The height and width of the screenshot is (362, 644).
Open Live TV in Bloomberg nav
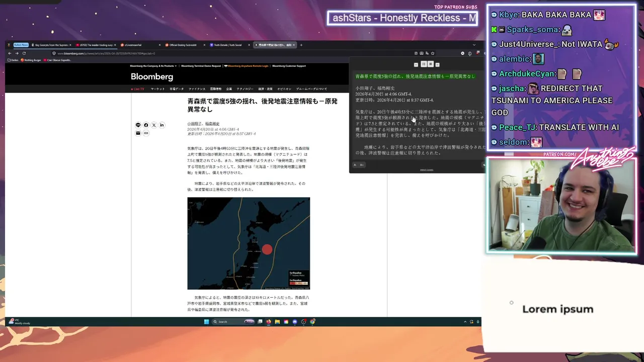click(x=138, y=89)
